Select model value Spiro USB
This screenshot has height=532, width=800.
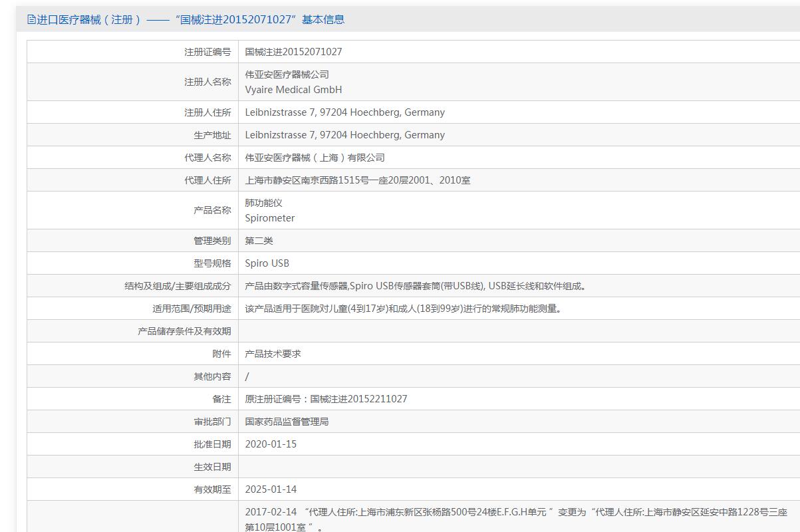pyautogui.click(x=267, y=263)
